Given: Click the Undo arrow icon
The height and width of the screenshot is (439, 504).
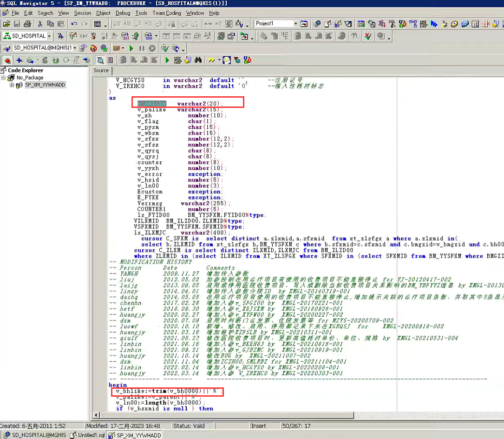Looking at the screenshot, I should pos(74,24).
